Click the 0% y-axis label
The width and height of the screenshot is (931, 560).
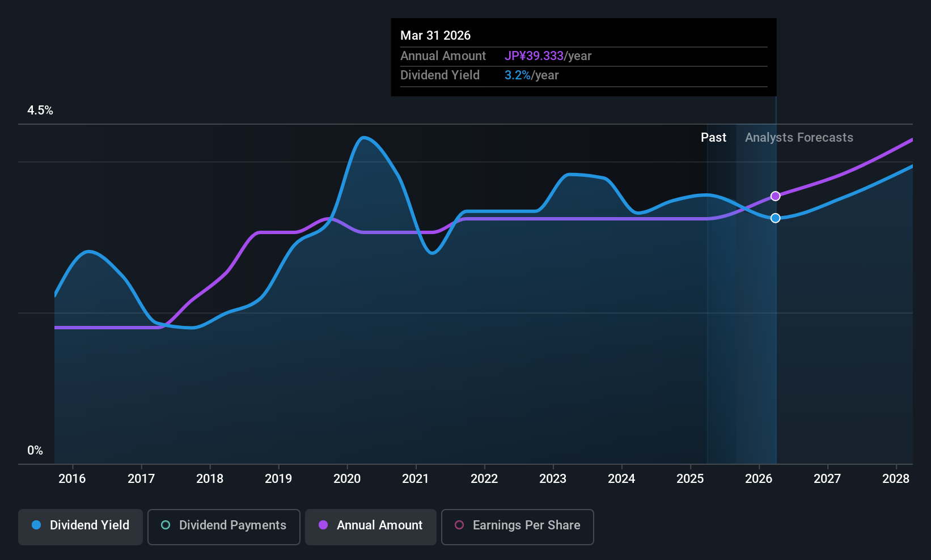tap(35, 451)
